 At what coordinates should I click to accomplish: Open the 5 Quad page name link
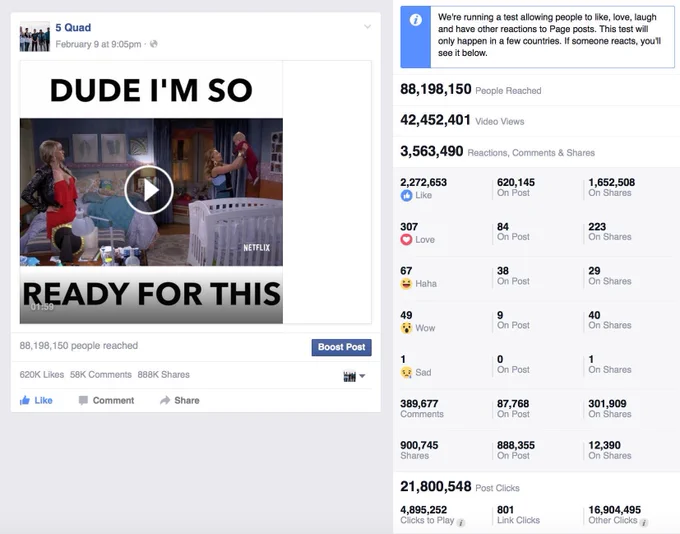[73, 27]
